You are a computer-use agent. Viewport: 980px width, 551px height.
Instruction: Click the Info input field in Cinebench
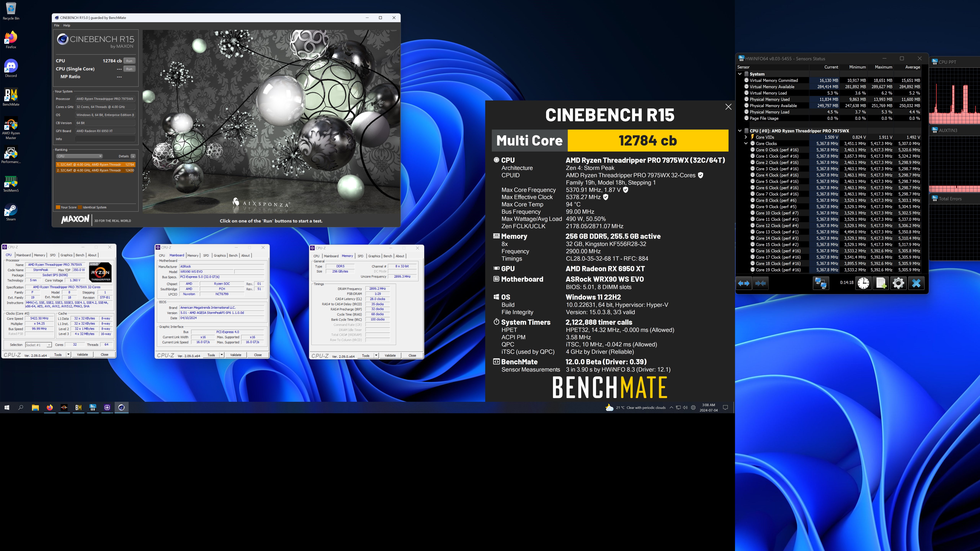coord(105,139)
